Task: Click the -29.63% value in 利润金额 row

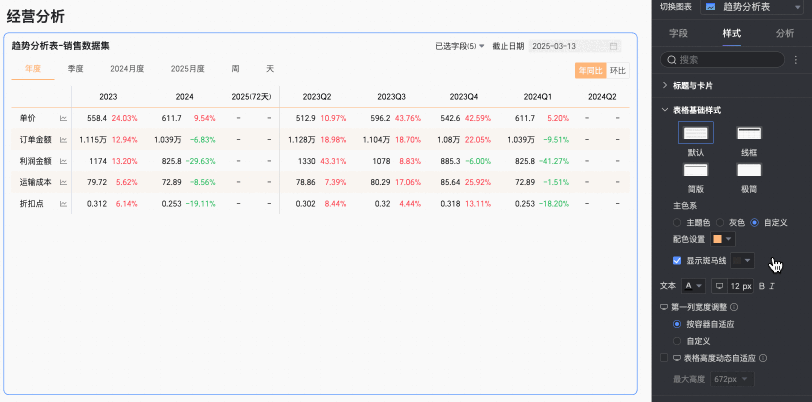Action: [200, 162]
